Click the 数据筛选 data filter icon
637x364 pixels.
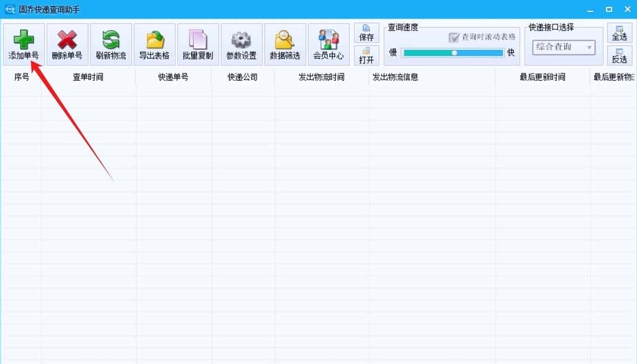click(285, 44)
